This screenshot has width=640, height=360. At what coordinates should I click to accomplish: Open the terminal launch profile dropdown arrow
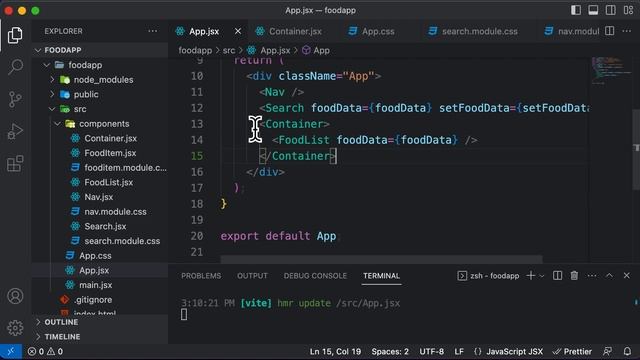[x=542, y=276]
